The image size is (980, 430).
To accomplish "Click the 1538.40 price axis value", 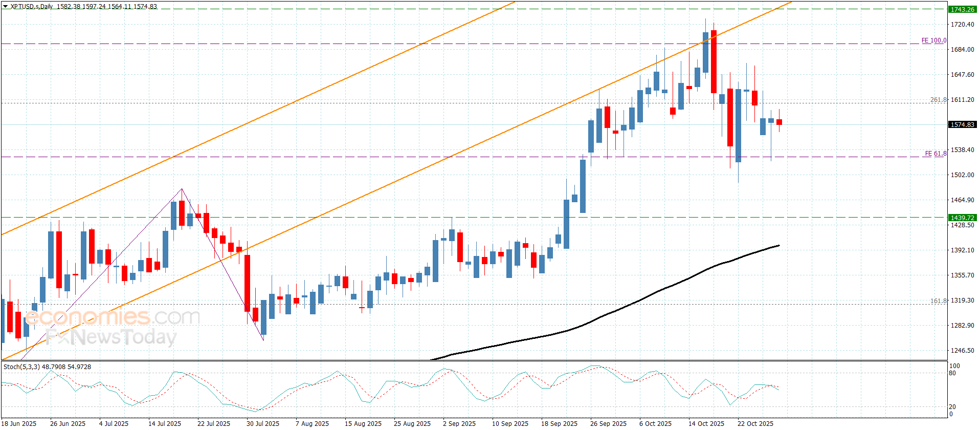I will (x=962, y=149).
